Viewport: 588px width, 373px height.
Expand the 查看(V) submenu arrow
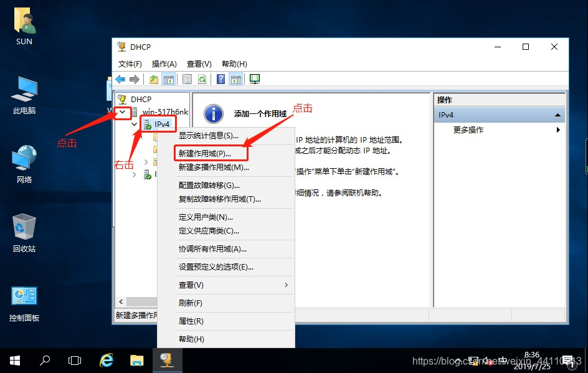pyautogui.click(x=286, y=285)
